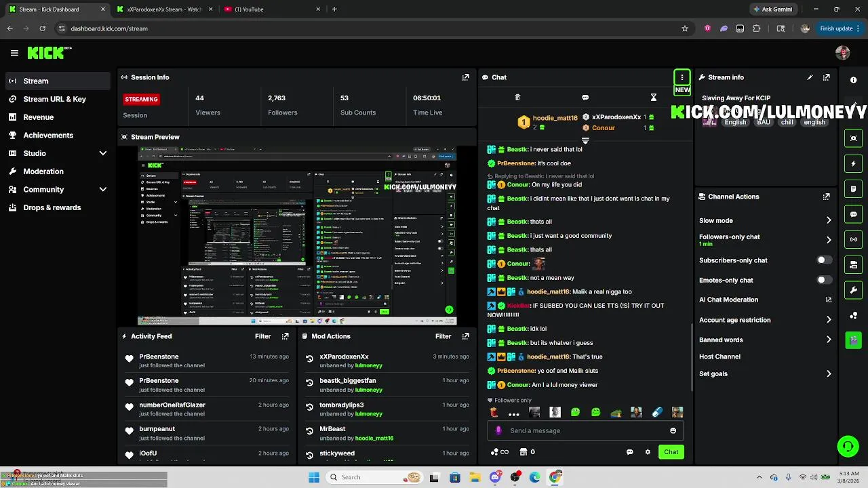Image resolution: width=868 pixels, height=488 pixels.
Task: Collapse the pinned gifters leaderboard arrow
Action: [x=585, y=140]
